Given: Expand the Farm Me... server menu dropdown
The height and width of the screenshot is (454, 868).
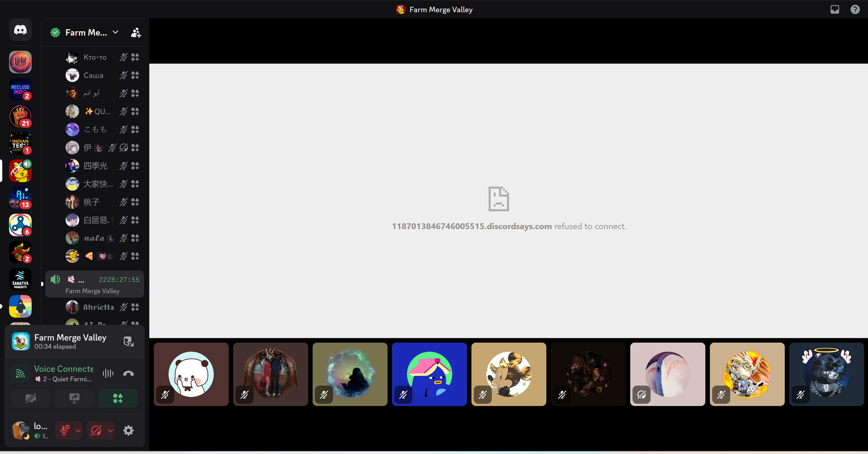Looking at the screenshot, I should [x=115, y=32].
